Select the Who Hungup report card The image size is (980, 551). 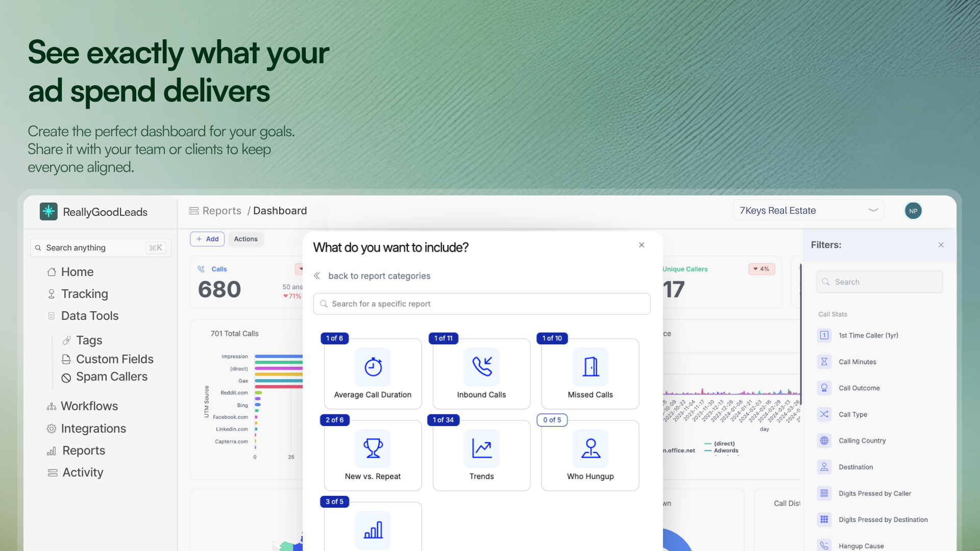pos(590,456)
